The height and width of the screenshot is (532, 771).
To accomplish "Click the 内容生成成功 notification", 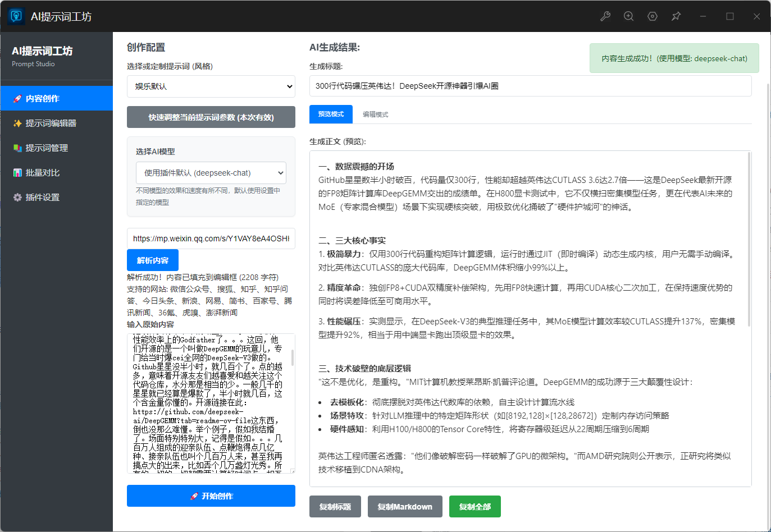I will point(674,58).
